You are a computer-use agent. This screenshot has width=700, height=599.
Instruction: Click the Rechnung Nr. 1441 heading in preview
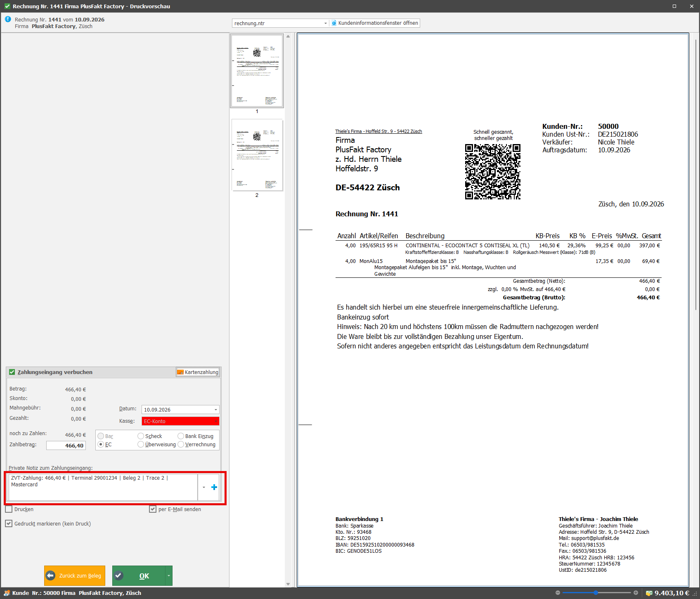[x=367, y=214]
